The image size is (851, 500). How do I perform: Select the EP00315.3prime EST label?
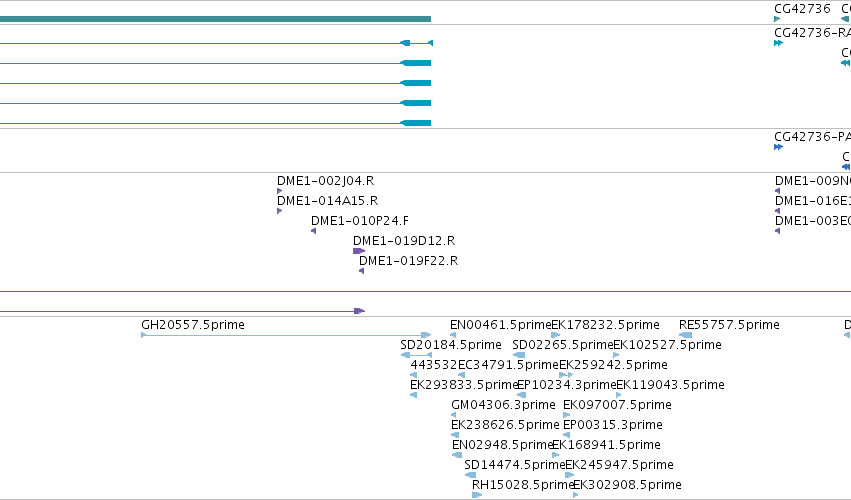pos(613,425)
